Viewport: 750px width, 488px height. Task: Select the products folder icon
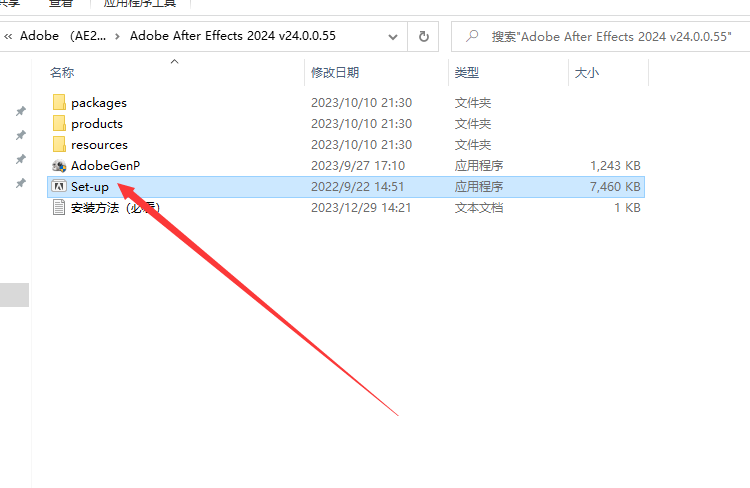(x=59, y=123)
